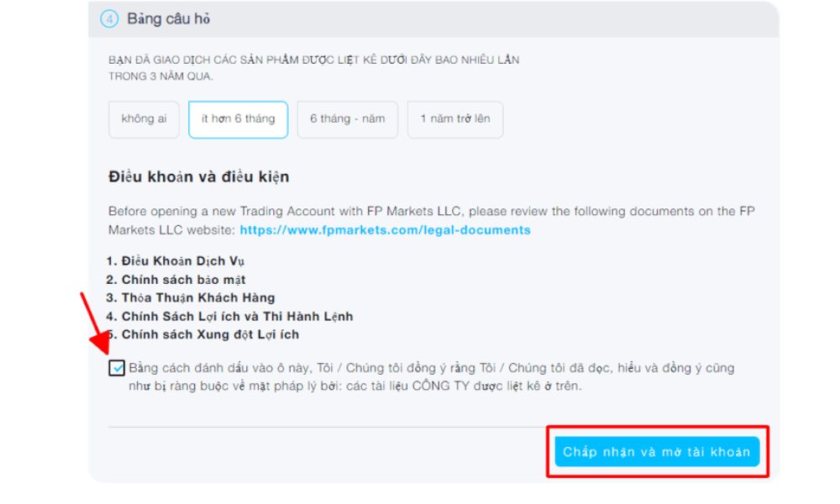Click the "Bảng câu hỏi" section title

pos(168,19)
